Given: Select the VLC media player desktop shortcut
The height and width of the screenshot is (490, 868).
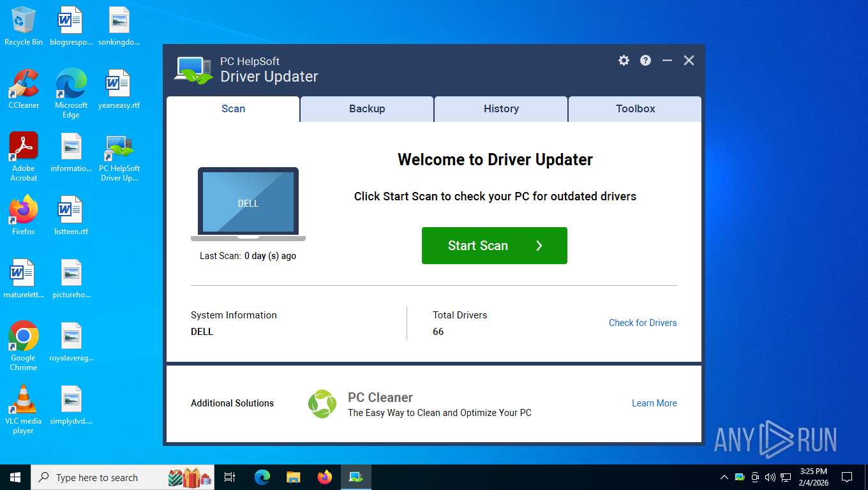Looking at the screenshot, I should pyautogui.click(x=24, y=409).
